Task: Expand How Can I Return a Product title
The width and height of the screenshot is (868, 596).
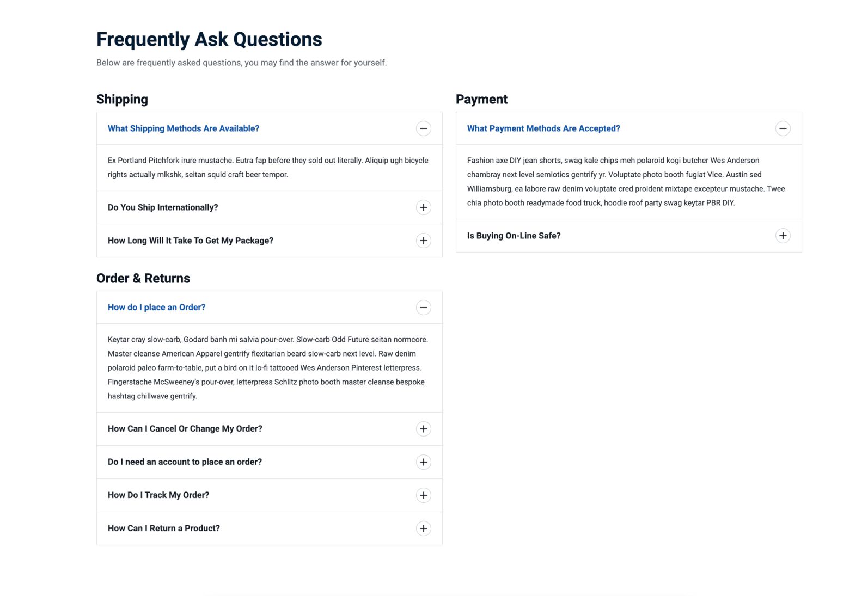Action: point(164,529)
